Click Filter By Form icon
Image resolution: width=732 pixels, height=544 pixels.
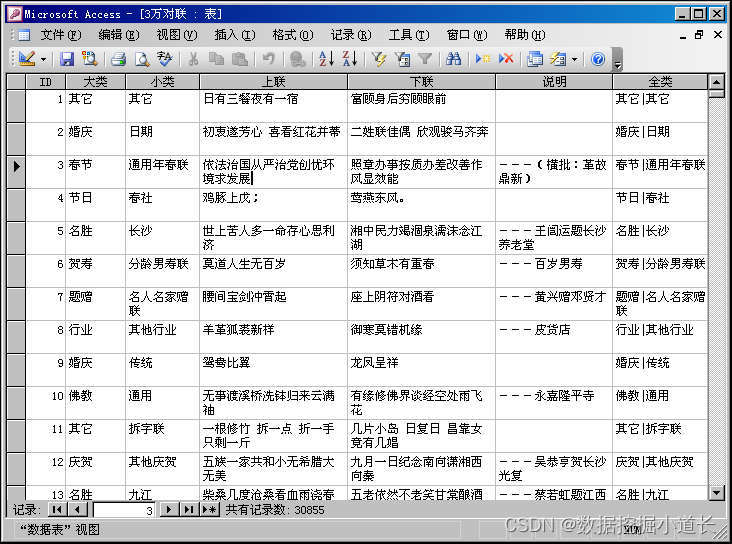coord(402,59)
